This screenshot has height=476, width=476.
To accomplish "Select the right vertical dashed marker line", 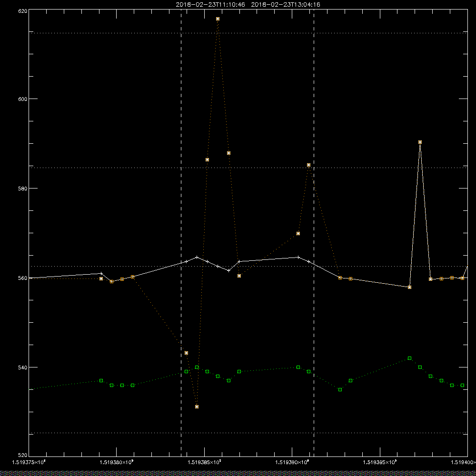I will [x=314, y=233].
